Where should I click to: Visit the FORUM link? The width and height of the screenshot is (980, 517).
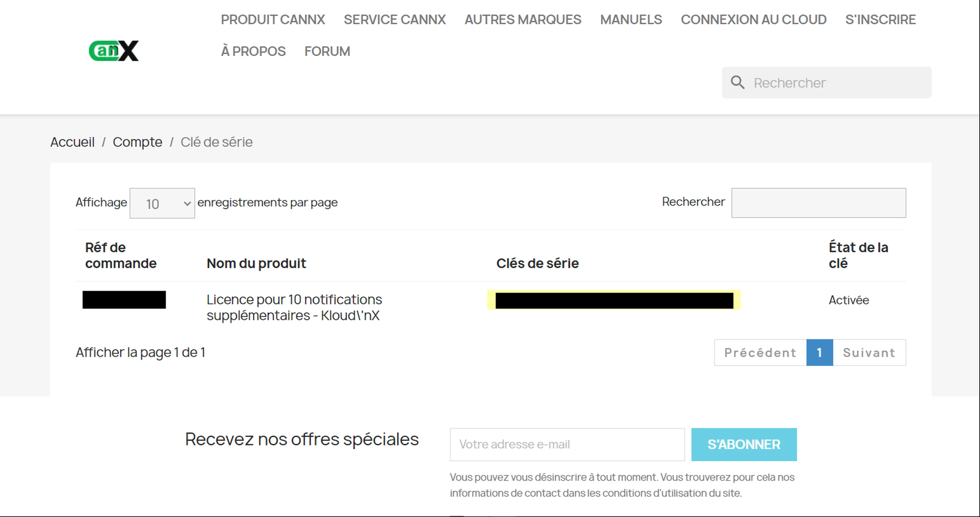coord(327,51)
